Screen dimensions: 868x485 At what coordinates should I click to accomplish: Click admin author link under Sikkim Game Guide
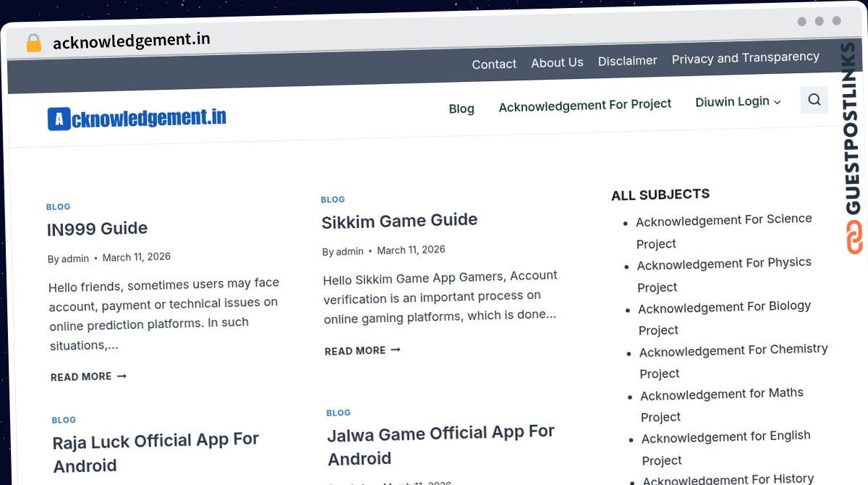[349, 251]
